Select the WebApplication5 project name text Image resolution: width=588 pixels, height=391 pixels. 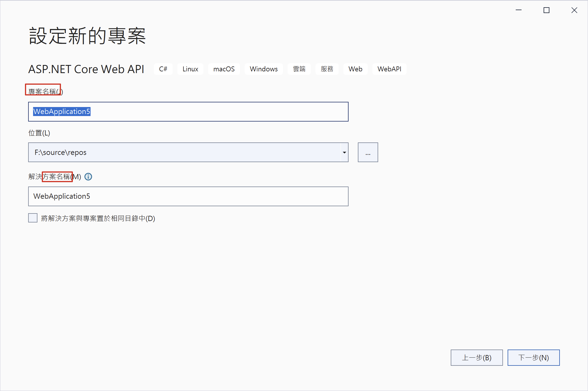pyautogui.click(x=62, y=112)
